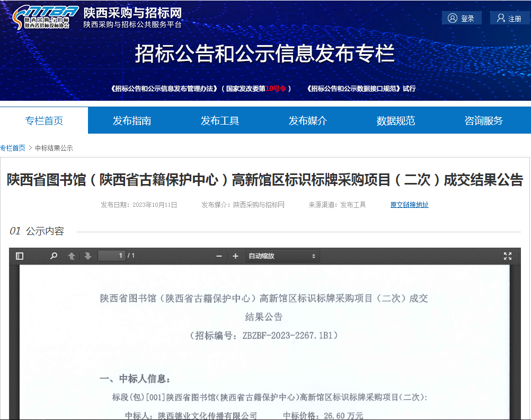
Task: Click the 注册 register button
Action: click(509, 19)
